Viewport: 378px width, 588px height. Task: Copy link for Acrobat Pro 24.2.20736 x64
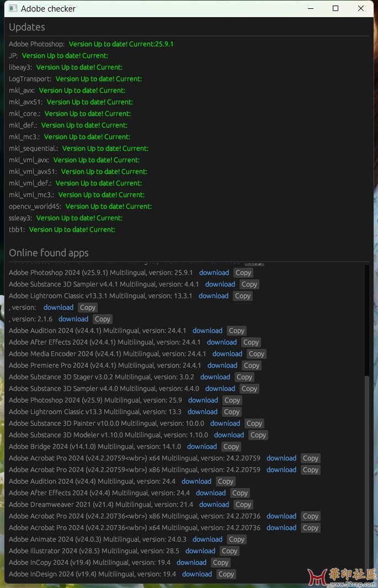coord(311,528)
